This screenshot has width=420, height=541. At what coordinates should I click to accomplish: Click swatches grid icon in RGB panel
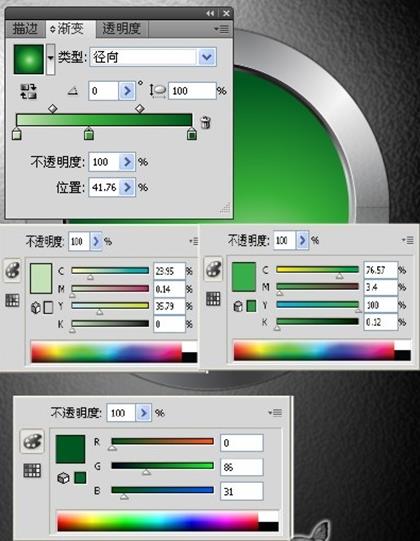(32, 470)
